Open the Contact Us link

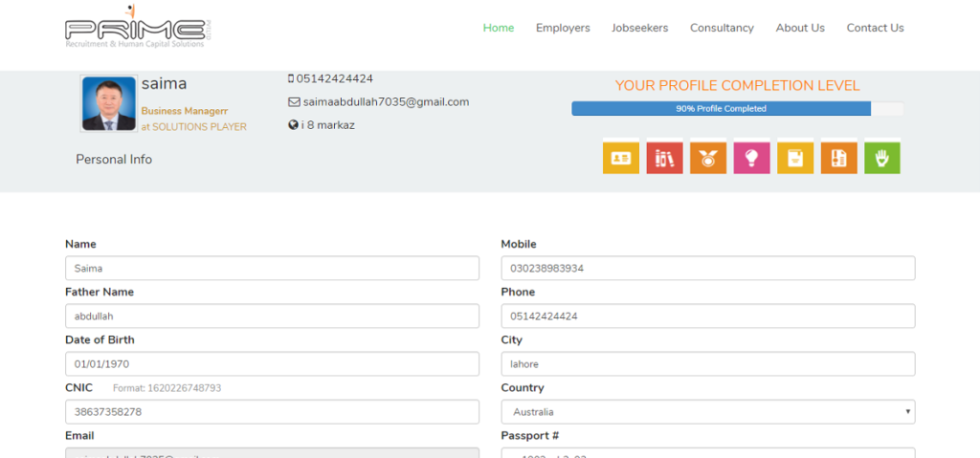(x=875, y=28)
